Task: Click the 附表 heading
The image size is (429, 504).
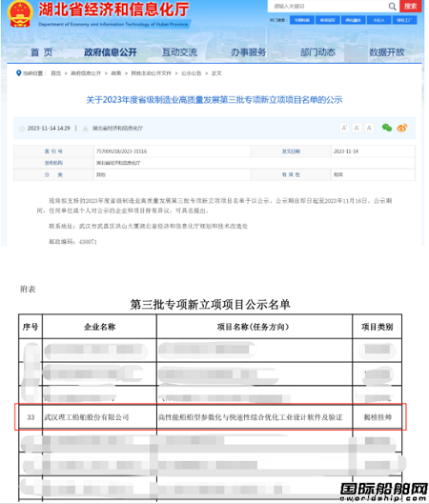Action: tap(28, 289)
